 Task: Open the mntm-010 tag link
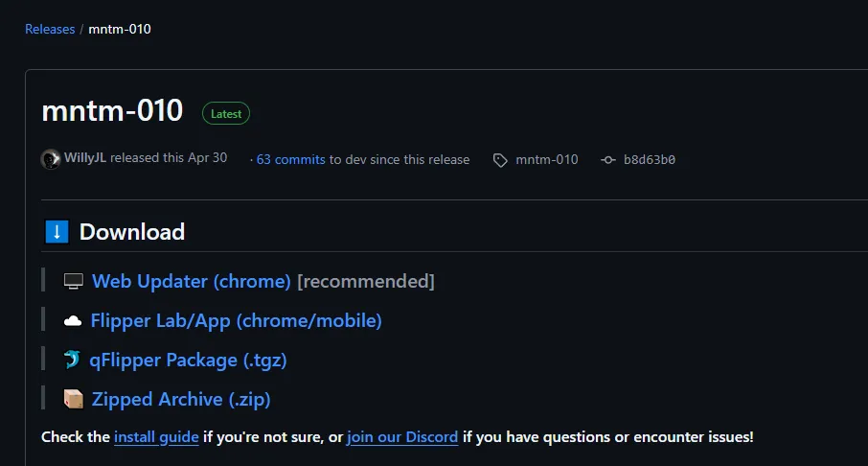pos(547,160)
